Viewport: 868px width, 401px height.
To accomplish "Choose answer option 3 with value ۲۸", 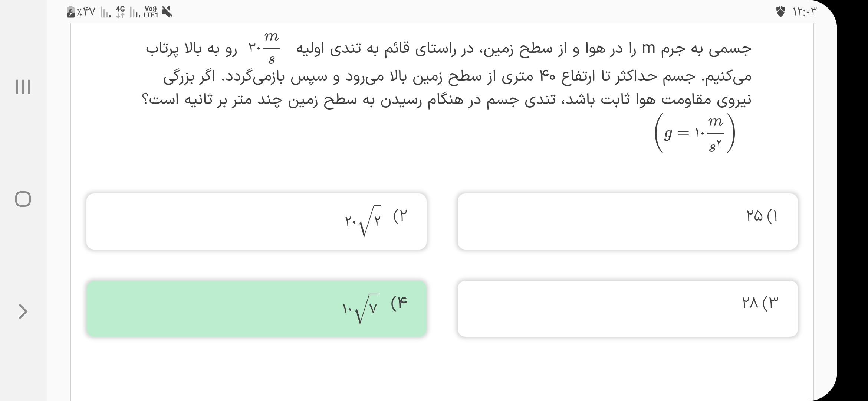I will pyautogui.click(x=628, y=309).
